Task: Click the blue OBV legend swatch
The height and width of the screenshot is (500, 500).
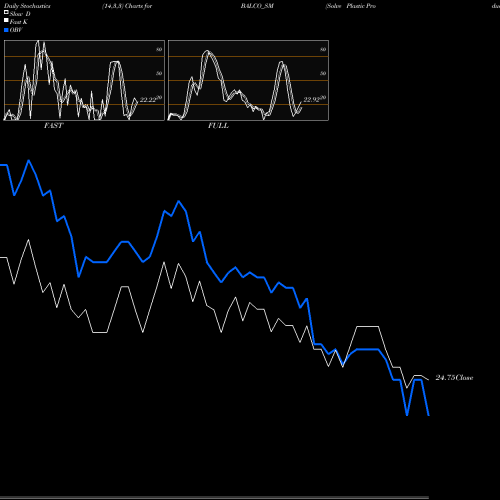Action: tap(6, 30)
